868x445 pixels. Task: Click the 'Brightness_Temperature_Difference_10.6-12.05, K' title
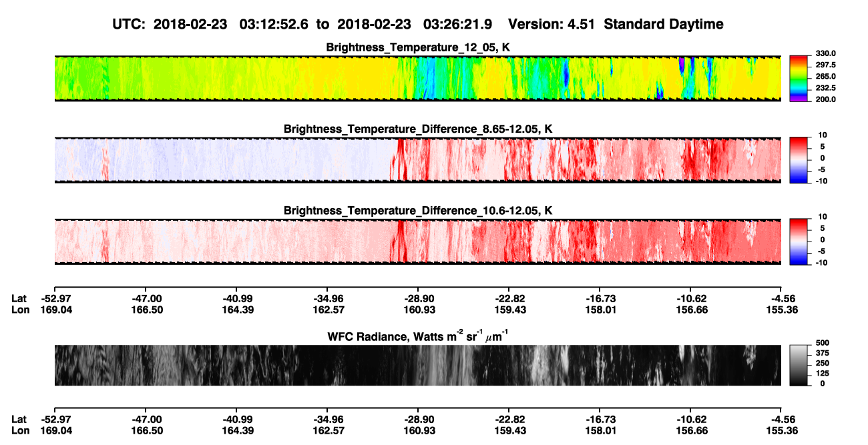418,210
